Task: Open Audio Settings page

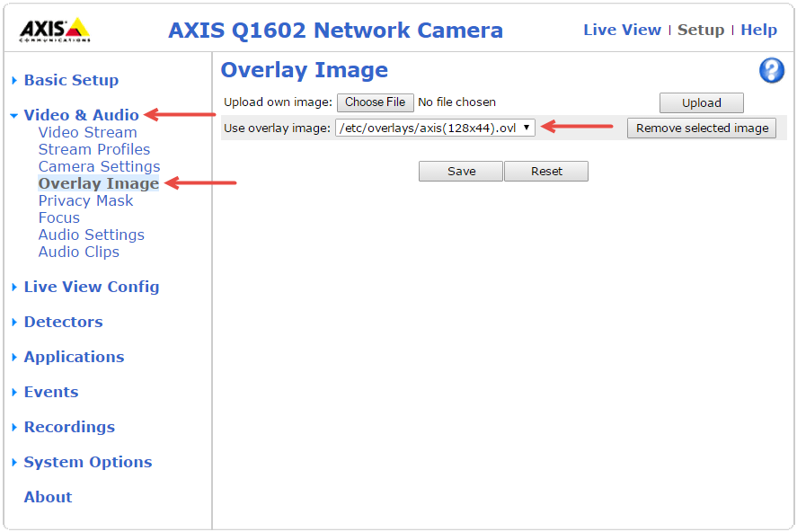Action: [x=92, y=235]
